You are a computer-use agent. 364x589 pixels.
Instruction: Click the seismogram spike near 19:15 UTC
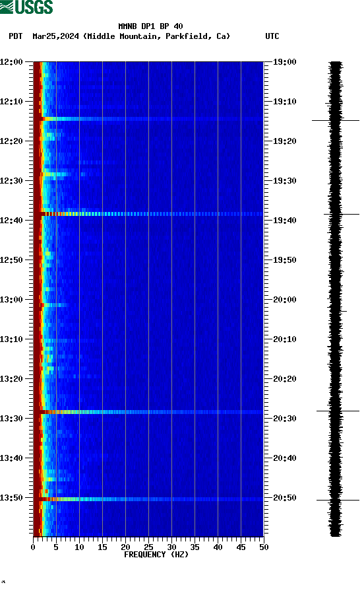pyautogui.click(x=336, y=121)
